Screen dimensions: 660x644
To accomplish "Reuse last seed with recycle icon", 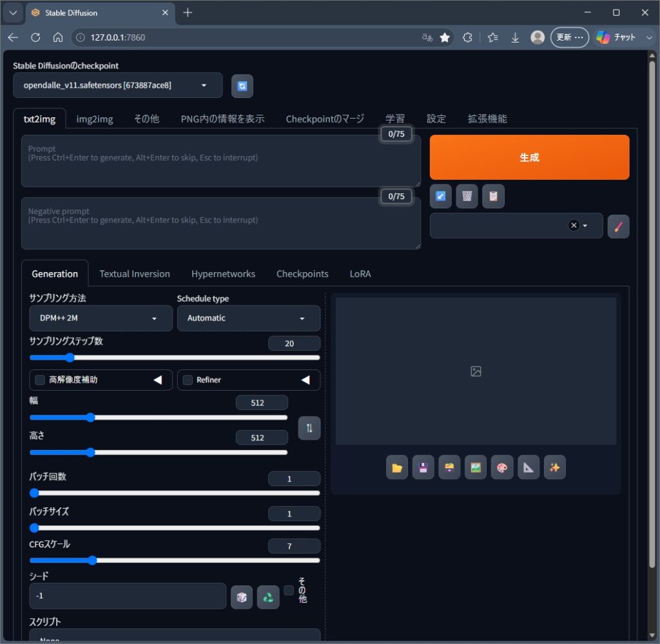I will click(268, 597).
